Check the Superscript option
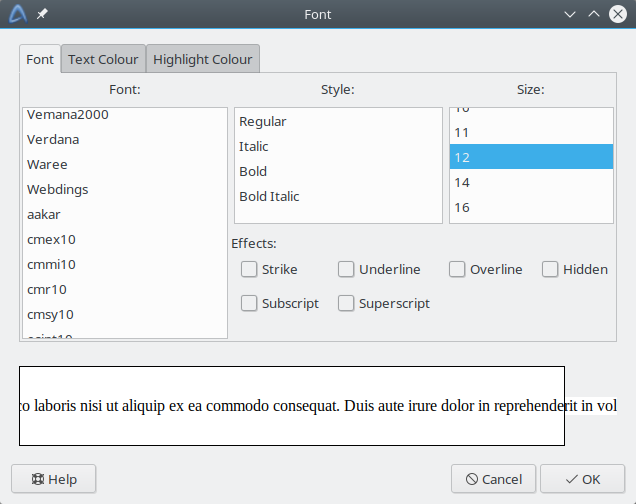Image resolution: width=636 pixels, height=504 pixels. 346,303
